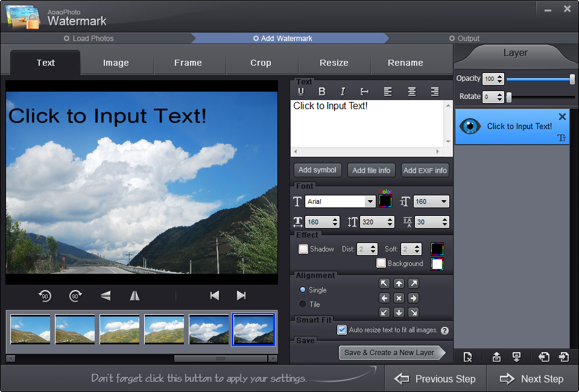Proceed with the Next Step button
Viewport: 579px width, 392px height.
pos(533,379)
